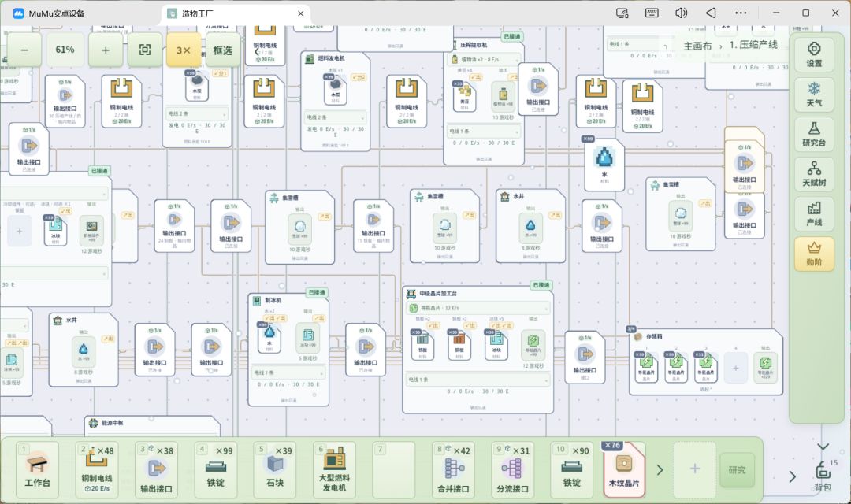Open the 天赋树 talent tree
Screen dimensions: 851x504
click(813, 173)
